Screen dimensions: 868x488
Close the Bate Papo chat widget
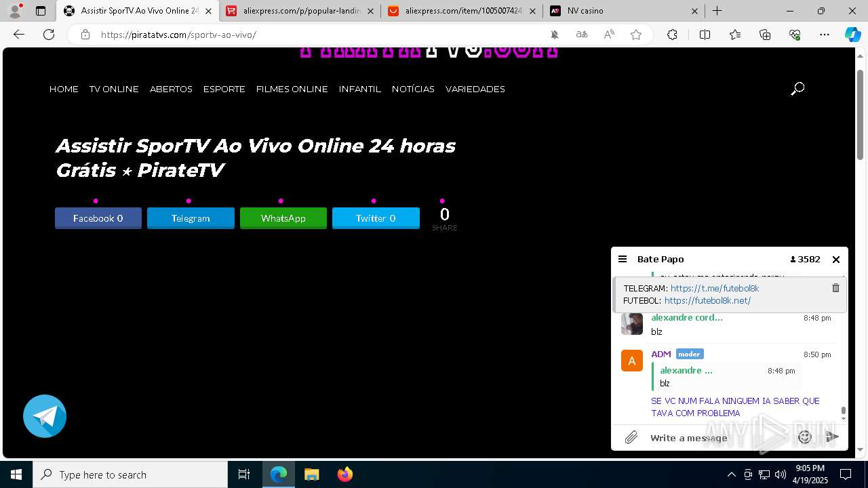coord(836,259)
